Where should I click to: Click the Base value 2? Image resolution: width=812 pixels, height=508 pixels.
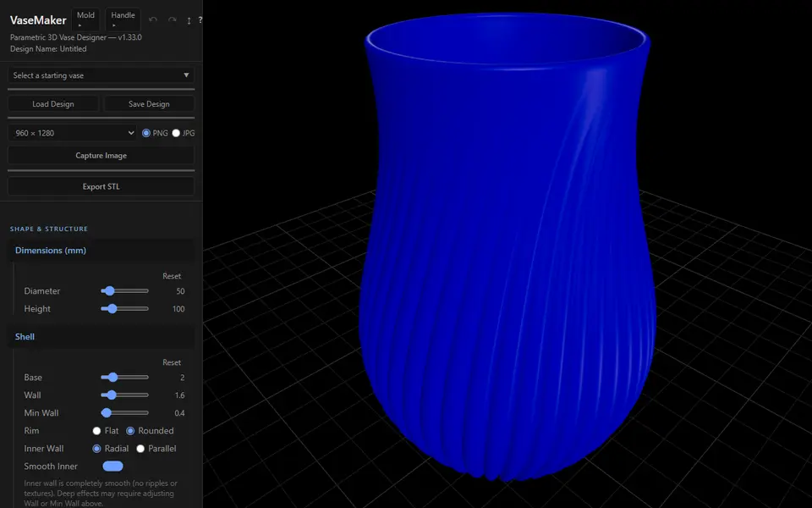coord(183,378)
